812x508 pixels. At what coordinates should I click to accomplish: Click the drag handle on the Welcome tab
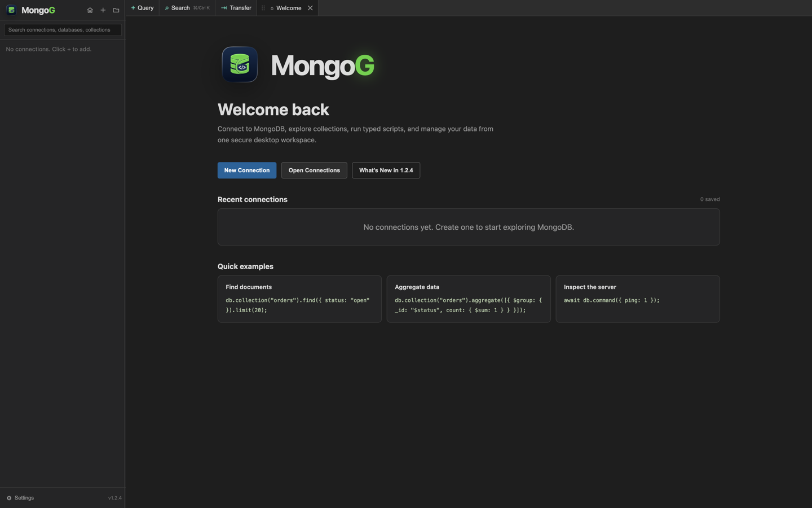point(263,8)
